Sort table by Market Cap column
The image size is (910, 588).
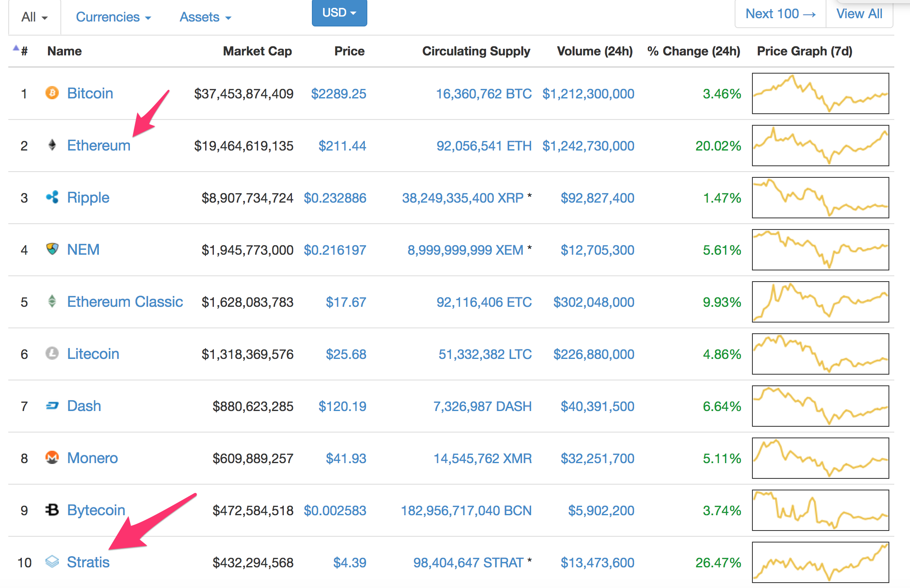[257, 51]
